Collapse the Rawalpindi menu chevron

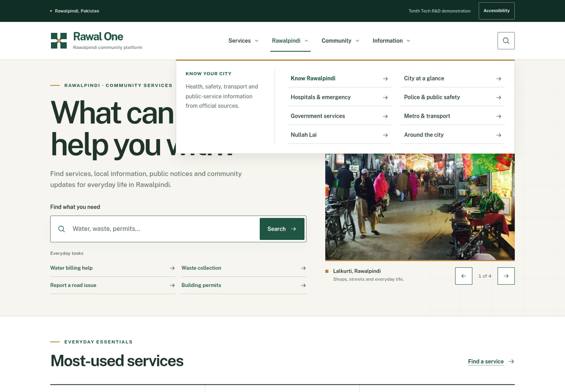(307, 41)
